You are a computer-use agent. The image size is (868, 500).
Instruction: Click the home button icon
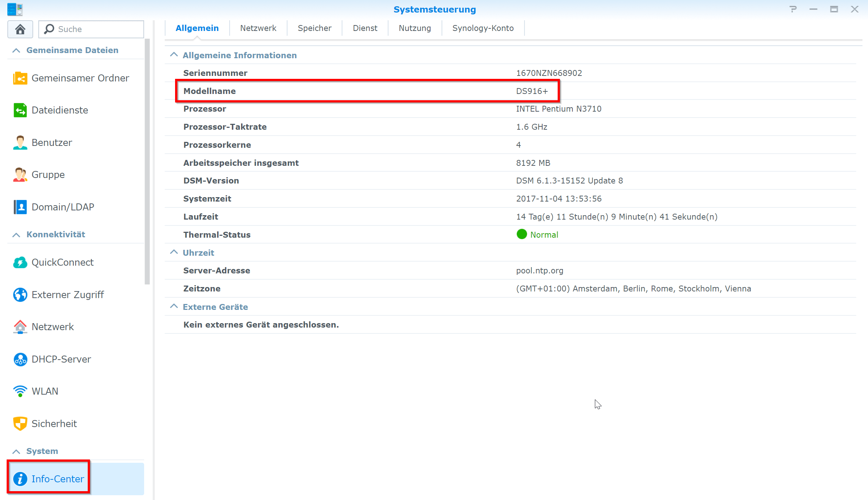(x=20, y=29)
